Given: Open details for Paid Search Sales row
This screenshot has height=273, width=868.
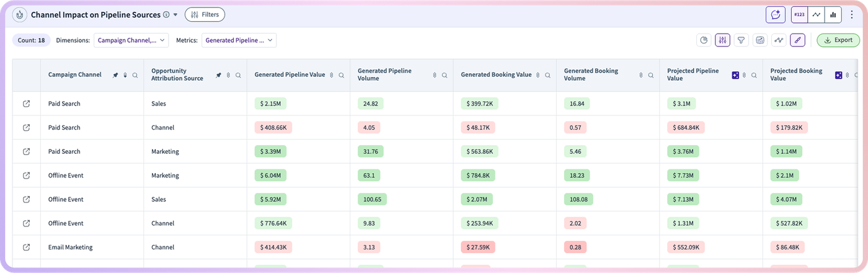Looking at the screenshot, I should click(x=26, y=104).
